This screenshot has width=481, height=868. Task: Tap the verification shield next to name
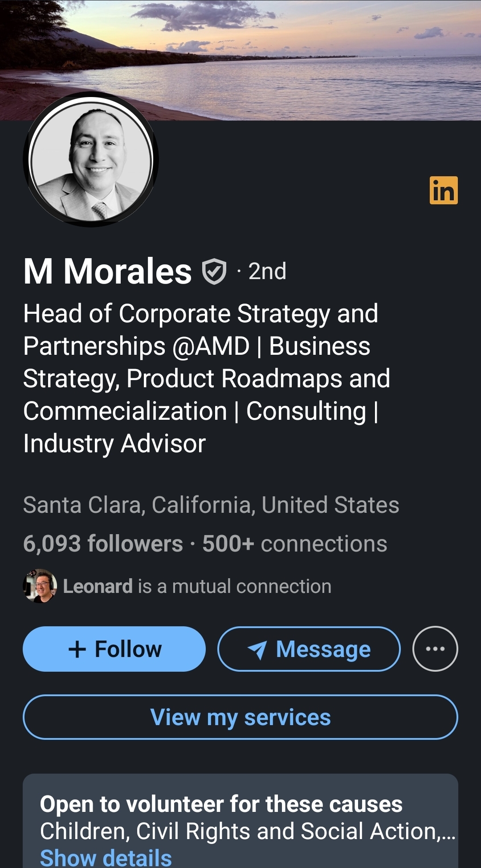point(214,271)
